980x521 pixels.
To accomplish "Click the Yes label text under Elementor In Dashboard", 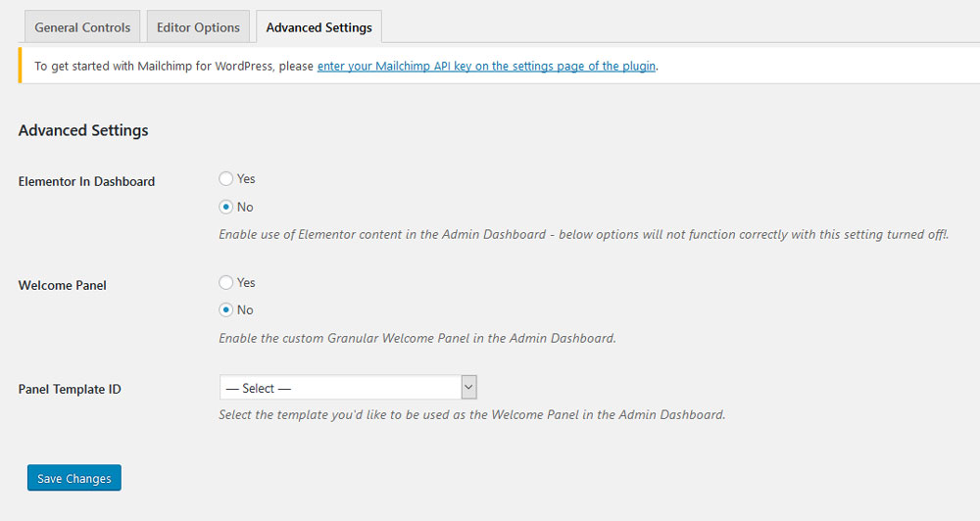I will click(x=246, y=178).
